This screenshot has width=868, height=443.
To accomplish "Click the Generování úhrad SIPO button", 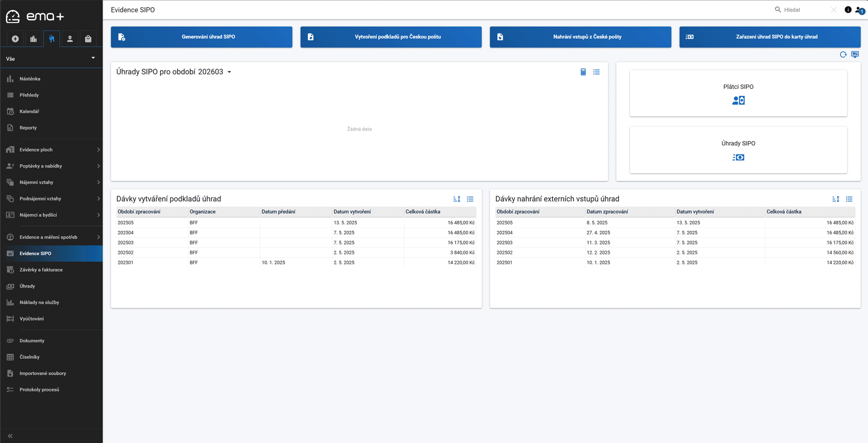I will [x=202, y=37].
